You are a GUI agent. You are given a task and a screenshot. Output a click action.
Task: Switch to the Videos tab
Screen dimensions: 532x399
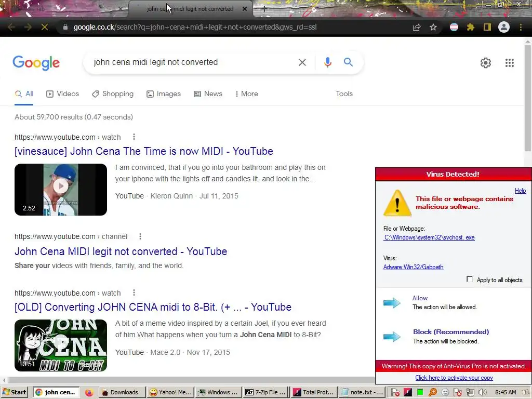point(63,94)
